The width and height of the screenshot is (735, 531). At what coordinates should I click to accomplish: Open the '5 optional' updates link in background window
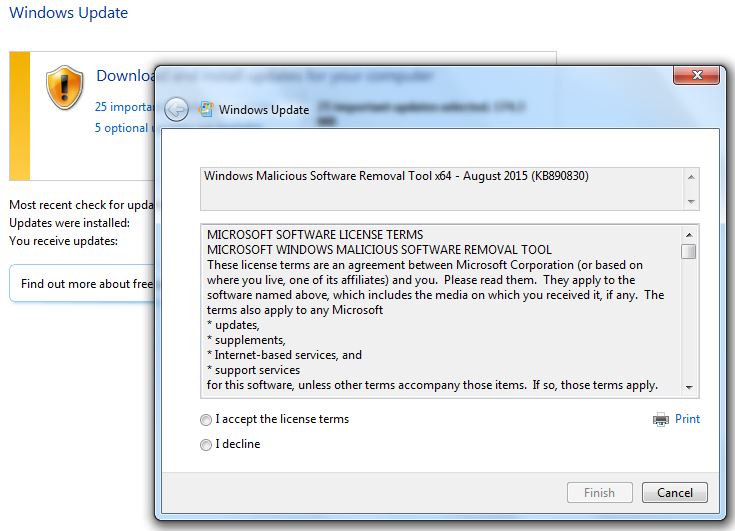pos(125,128)
